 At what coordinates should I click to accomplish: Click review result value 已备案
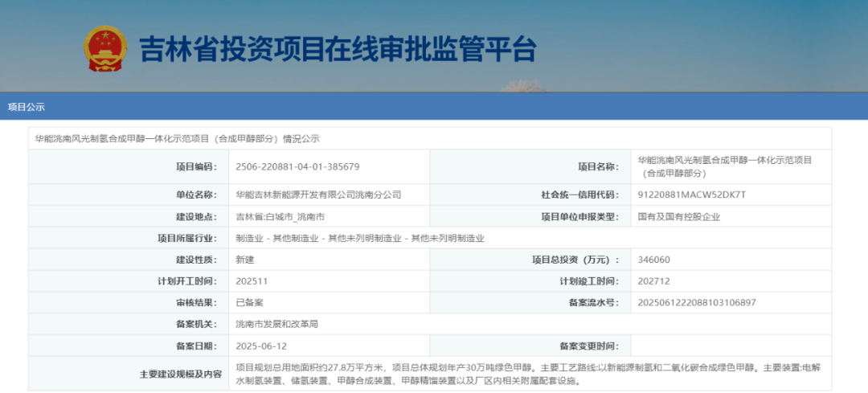(249, 303)
